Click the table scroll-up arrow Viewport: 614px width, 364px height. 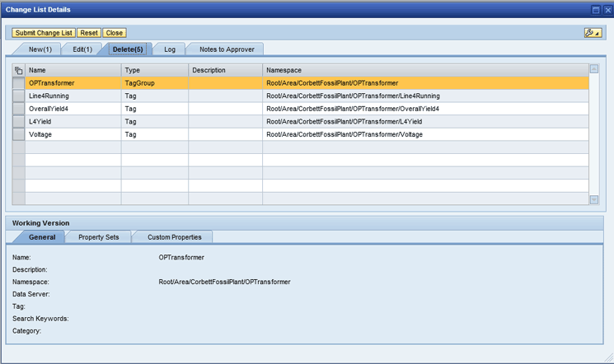pyautogui.click(x=593, y=70)
